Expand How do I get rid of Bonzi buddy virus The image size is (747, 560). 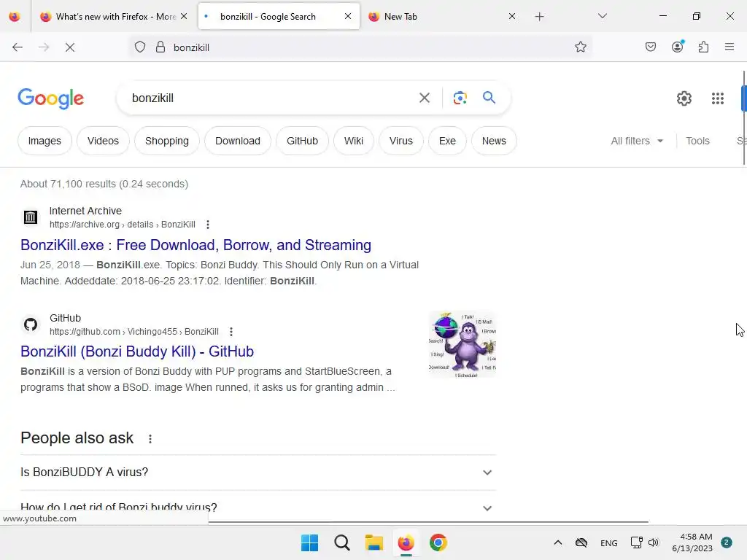(x=258, y=507)
